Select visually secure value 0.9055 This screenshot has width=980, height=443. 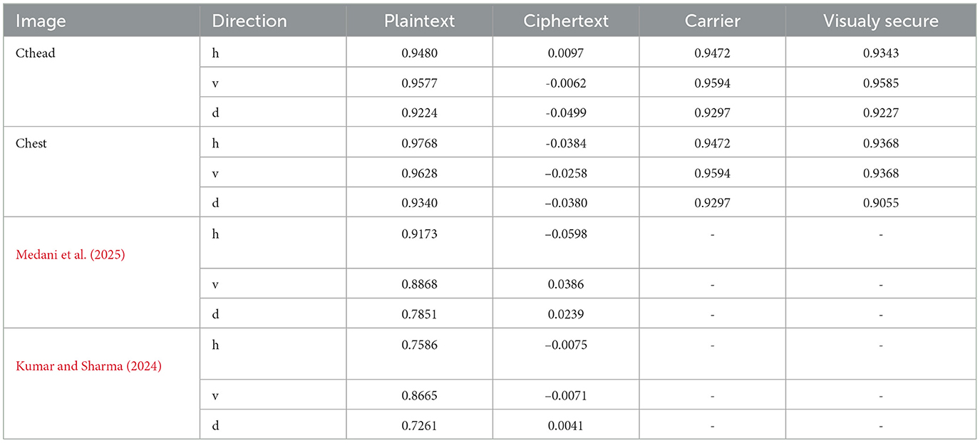pyautogui.click(x=881, y=203)
